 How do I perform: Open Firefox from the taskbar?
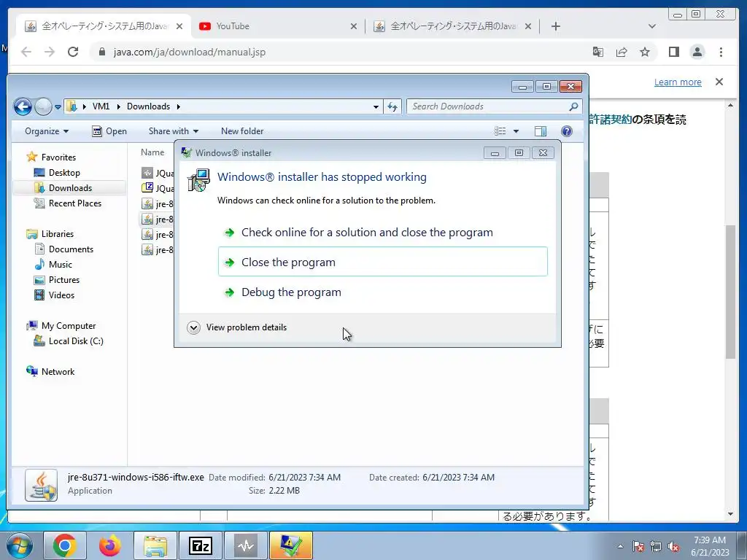(110, 545)
